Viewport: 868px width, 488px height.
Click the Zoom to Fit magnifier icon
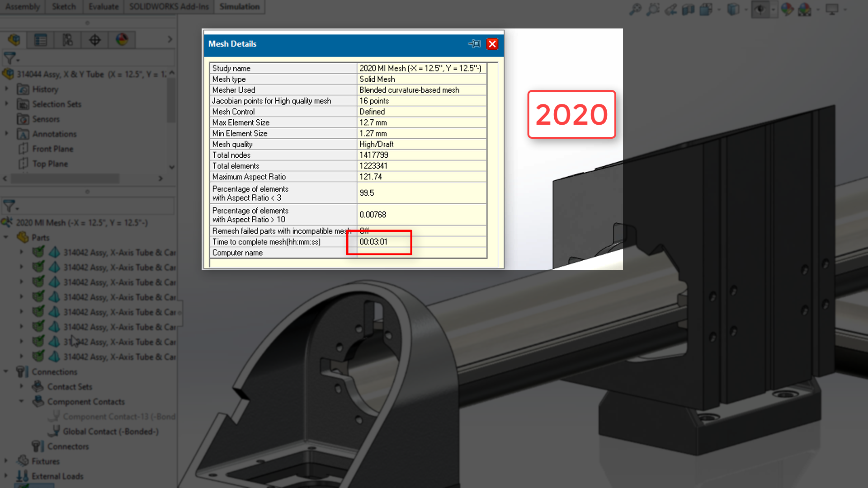pos(635,9)
